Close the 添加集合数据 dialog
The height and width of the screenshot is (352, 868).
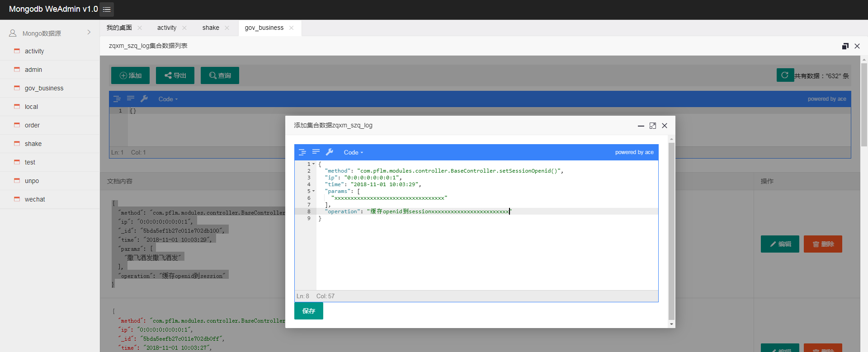pyautogui.click(x=665, y=126)
